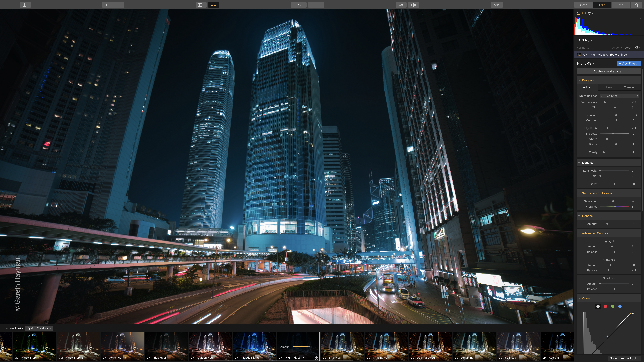Image resolution: width=644 pixels, height=362 pixels.
Task: Toggle the histogram panel icon
Action: [578, 13]
